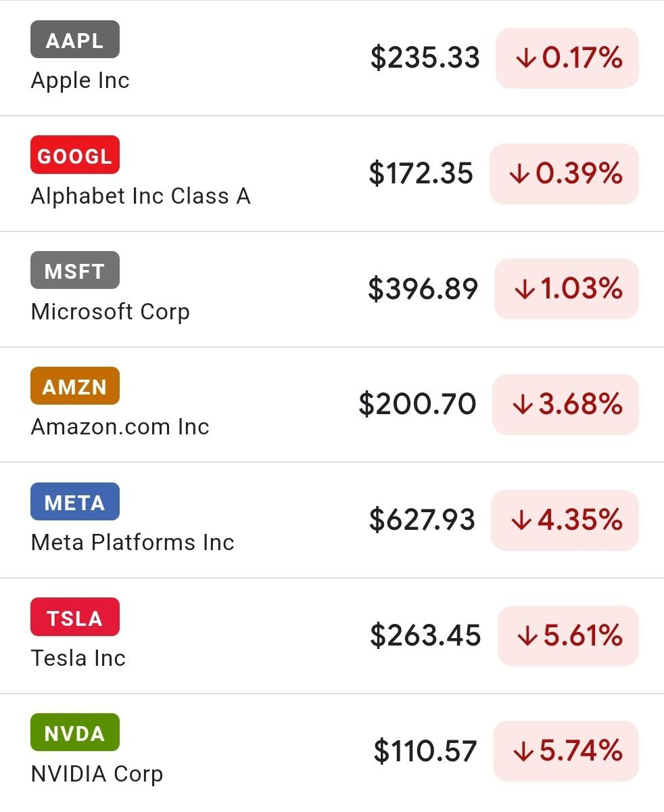Open the Alphabet Inc Class A name
This screenshot has height=812, width=664.
pyautogui.click(x=141, y=196)
